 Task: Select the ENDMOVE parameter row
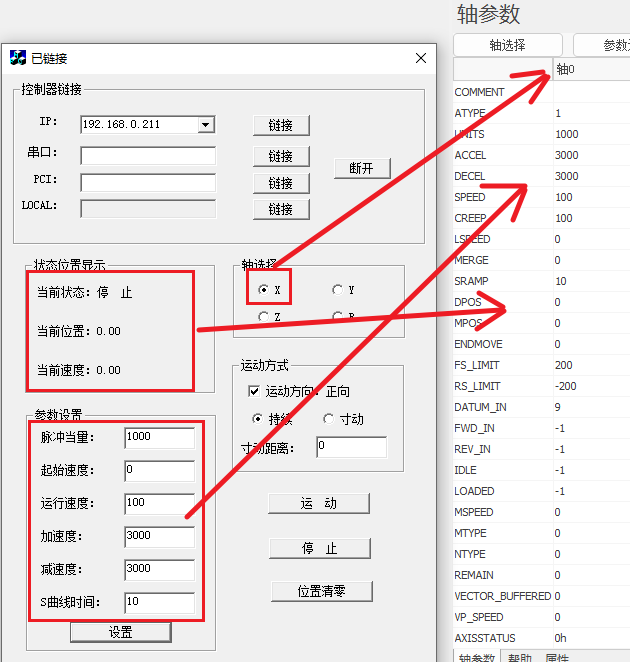coord(542,344)
